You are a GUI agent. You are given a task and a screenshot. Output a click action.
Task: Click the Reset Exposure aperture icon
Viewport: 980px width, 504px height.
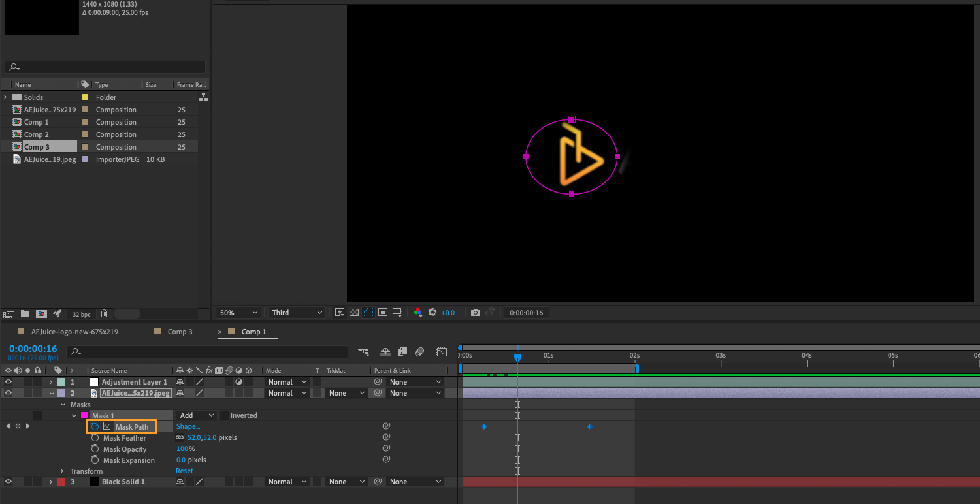(x=432, y=313)
